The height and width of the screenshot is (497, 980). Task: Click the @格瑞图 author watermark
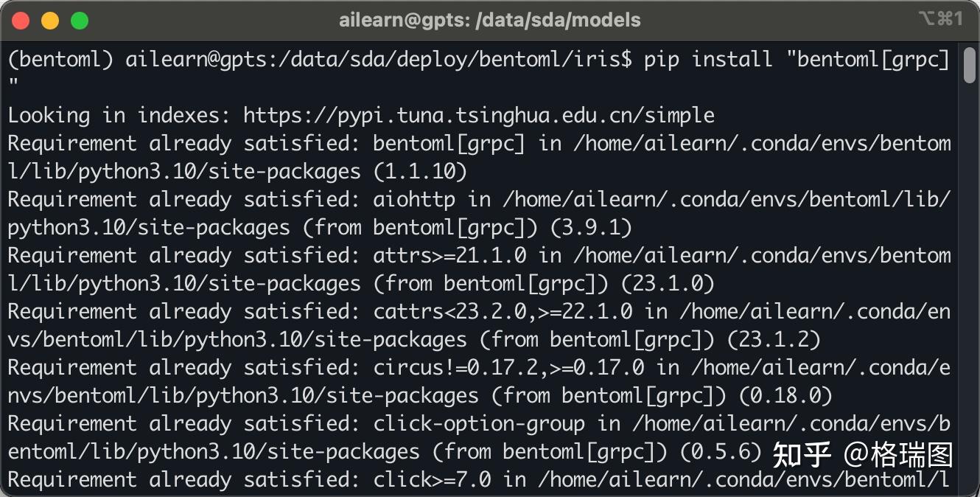tap(898, 454)
